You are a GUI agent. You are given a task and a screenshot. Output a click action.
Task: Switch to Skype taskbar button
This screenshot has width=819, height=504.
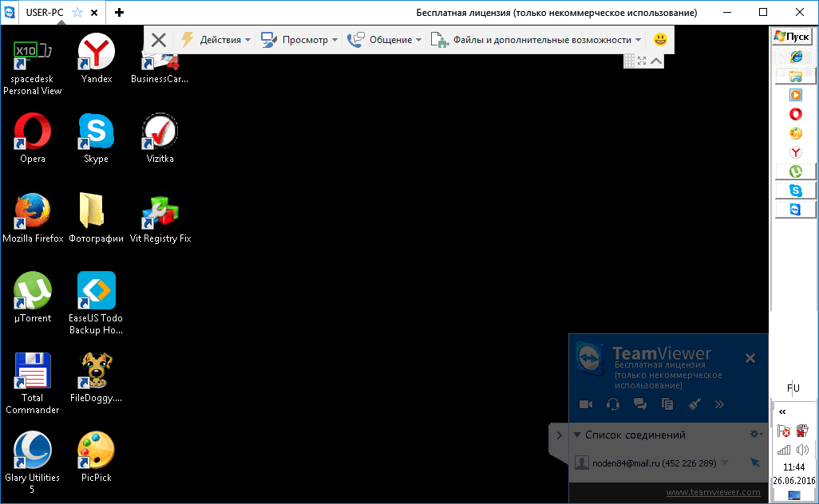796,191
